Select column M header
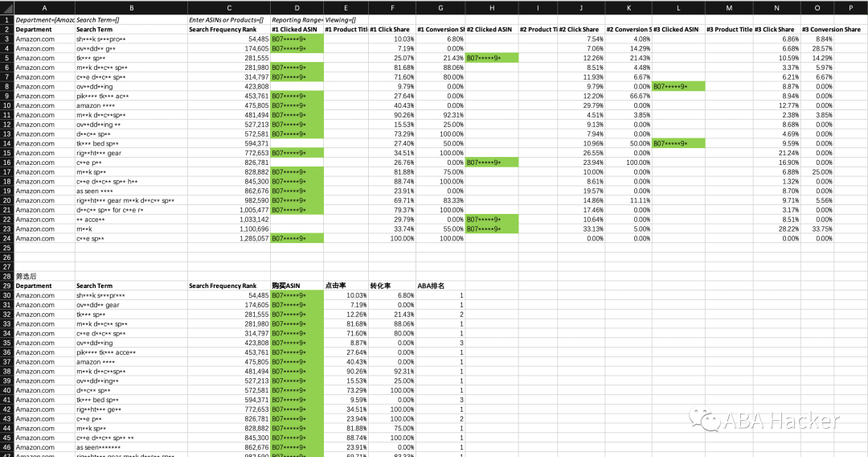The width and height of the screenshot is (868, 457). [x=728, y=8]
